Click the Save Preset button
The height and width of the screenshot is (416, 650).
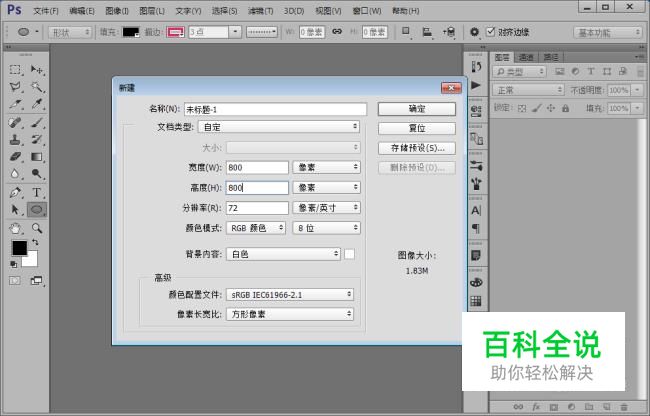pyautogui.click(x=417, y=148)
